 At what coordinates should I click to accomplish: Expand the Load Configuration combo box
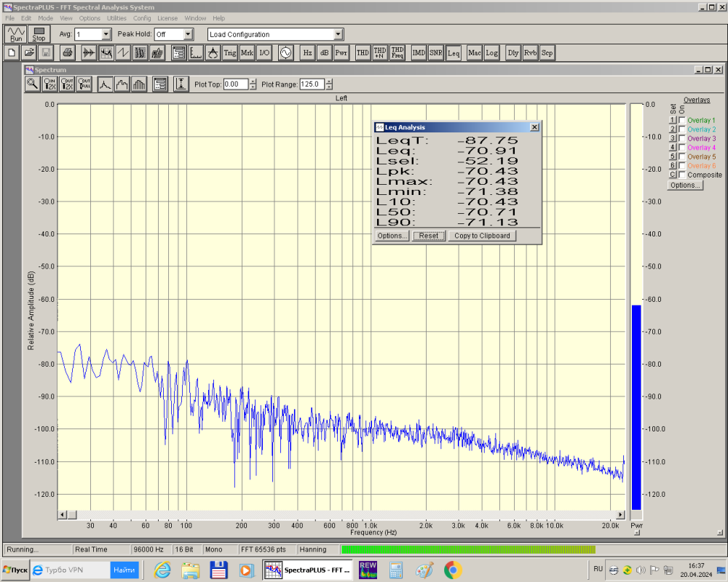[x=338, y=34]
